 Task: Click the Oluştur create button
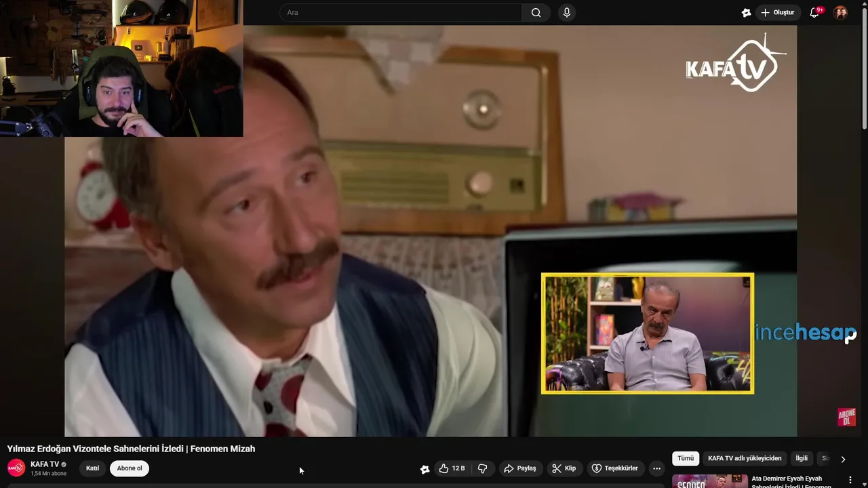coord(777,12)
